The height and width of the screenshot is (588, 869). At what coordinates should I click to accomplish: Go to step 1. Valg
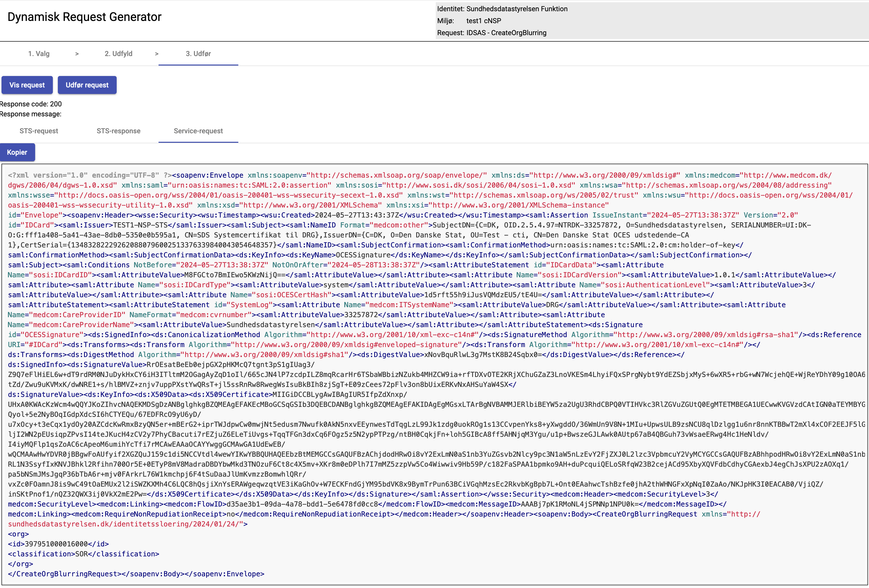pyautogui.click(x=39, y=54)
